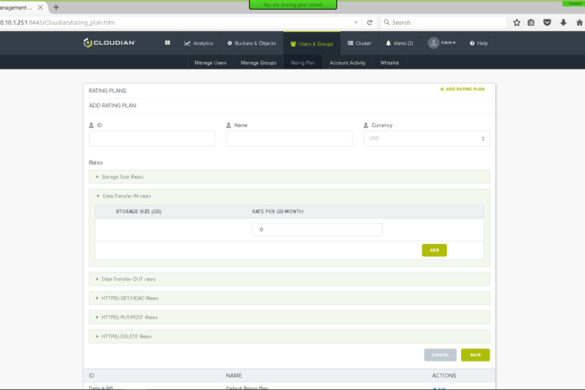The height and width of the screenshot is (390, 585).
Task: Open the Cluster menu
Action: 359,43
